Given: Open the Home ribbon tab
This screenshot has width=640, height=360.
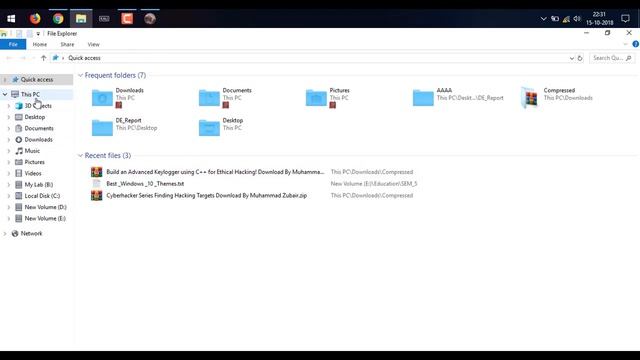Looking at the screenshot, I should pyautogui.click(x=40, y=44).
